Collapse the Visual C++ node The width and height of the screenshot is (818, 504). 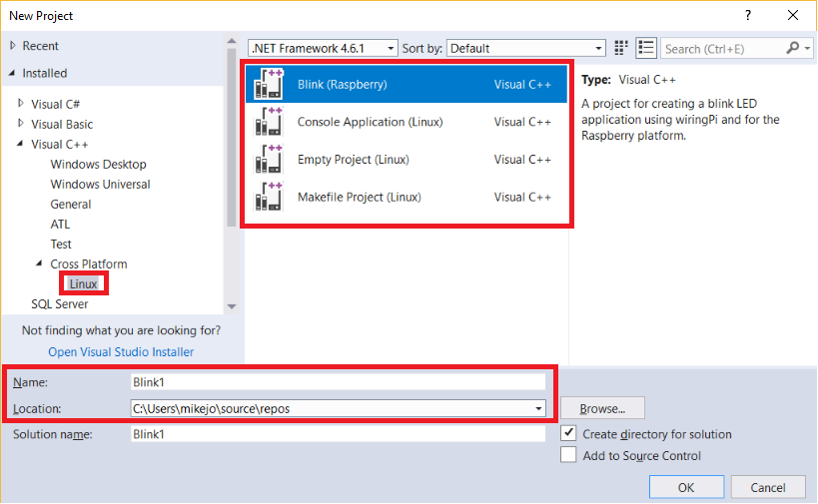(x=20, y=144)
